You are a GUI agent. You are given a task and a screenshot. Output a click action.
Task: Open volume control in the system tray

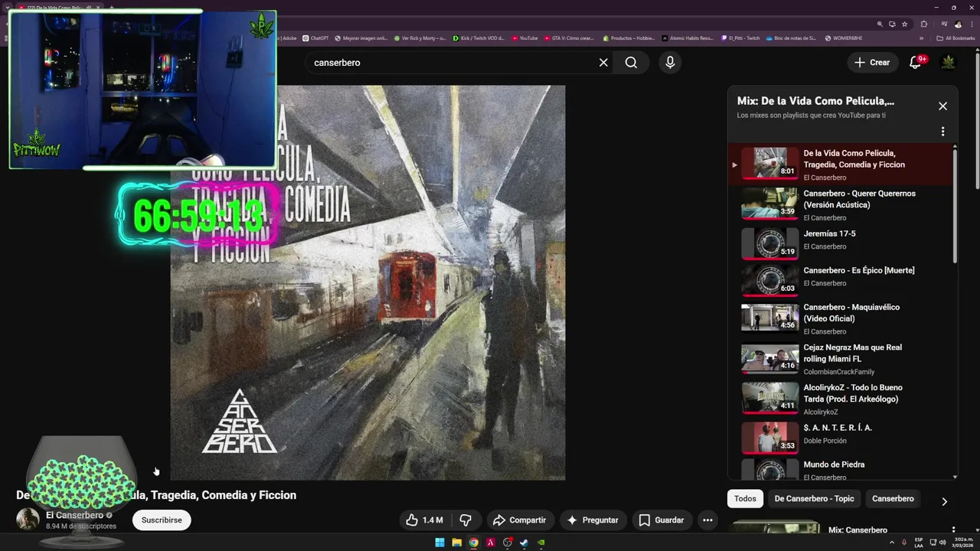click(x=942, y=543)
